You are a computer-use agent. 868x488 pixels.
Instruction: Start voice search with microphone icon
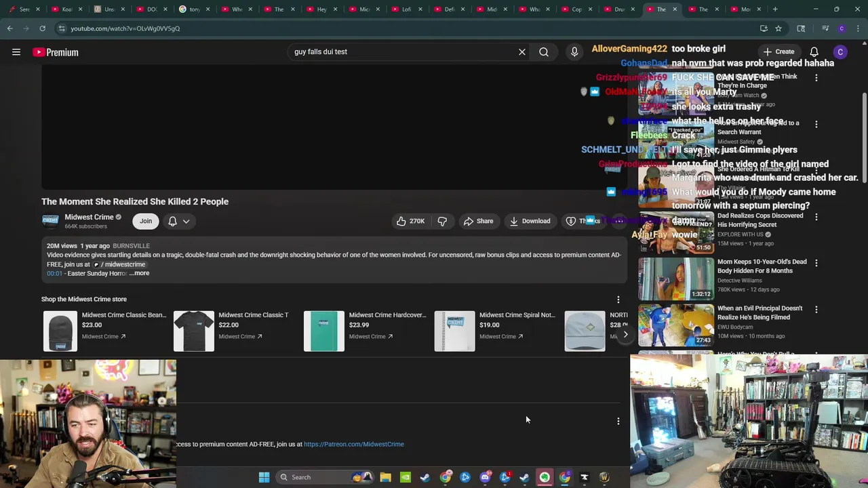coord(574,52)
